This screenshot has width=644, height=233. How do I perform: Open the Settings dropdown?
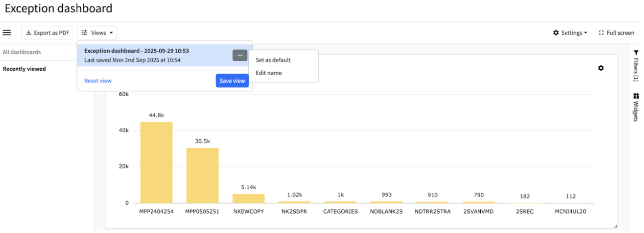[x=570, y=33]
